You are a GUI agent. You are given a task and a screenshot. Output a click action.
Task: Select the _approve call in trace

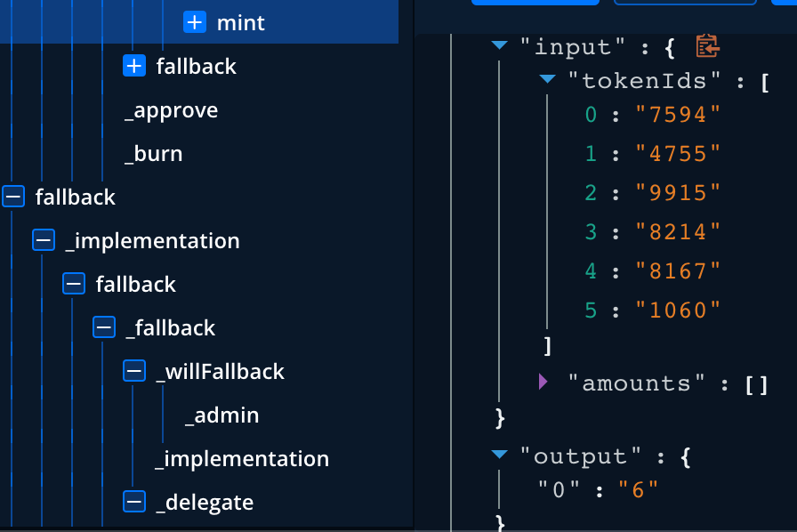click(x=171, y=110)
